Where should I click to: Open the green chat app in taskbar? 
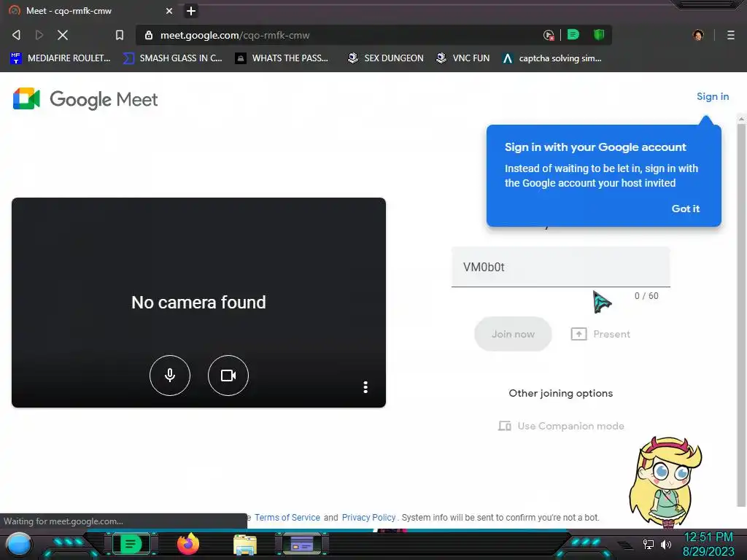pyautogui.click(x=131, y=544)
